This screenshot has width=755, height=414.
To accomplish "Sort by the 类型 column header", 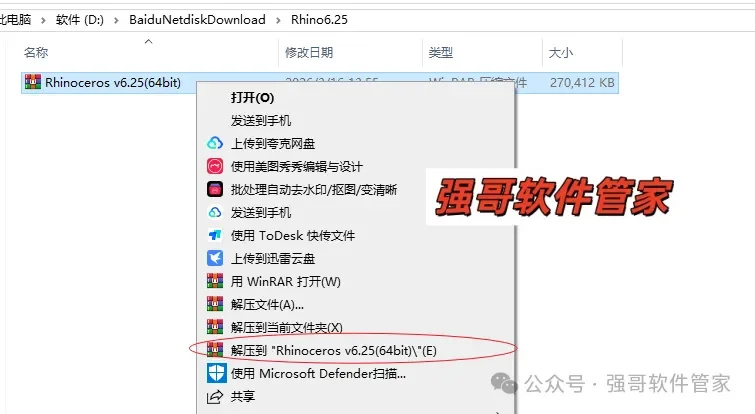I will [441, 52].
